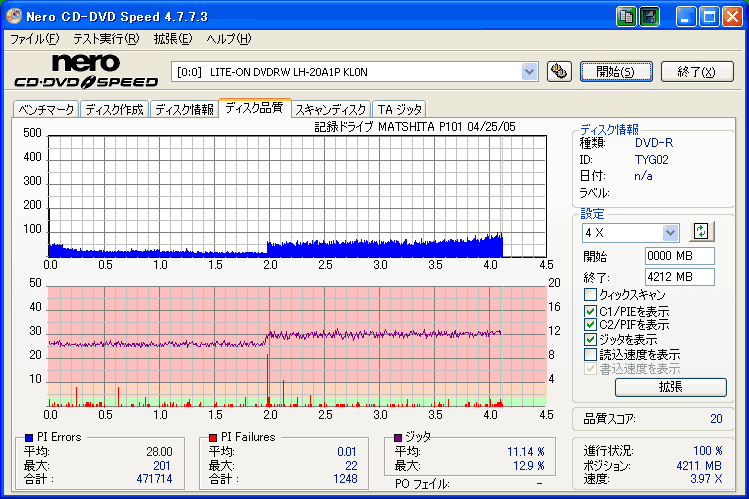
Task: Click the 終了(X) exit button
Action: pos(697,72)
